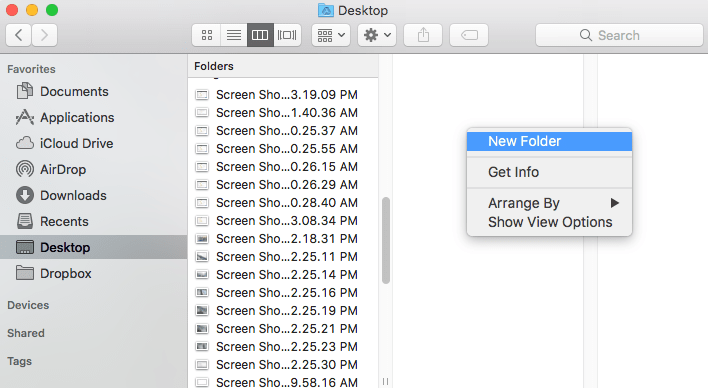Go back with the left arrow button

(x=19, y=35)
